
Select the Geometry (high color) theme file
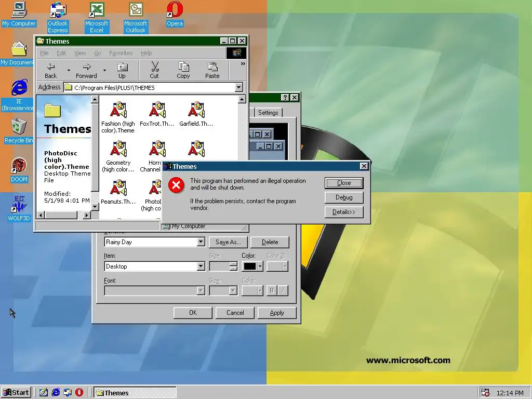(118, 156)
